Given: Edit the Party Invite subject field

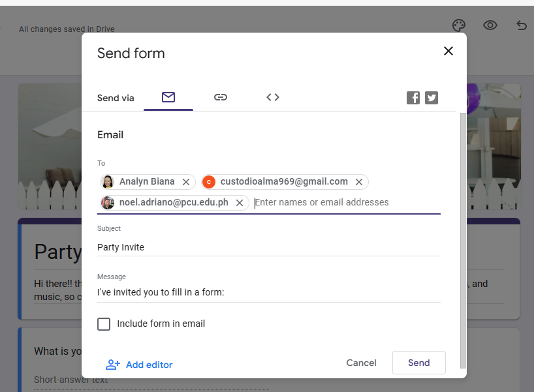Looking at the screenshot, I should tap(268, 247).
